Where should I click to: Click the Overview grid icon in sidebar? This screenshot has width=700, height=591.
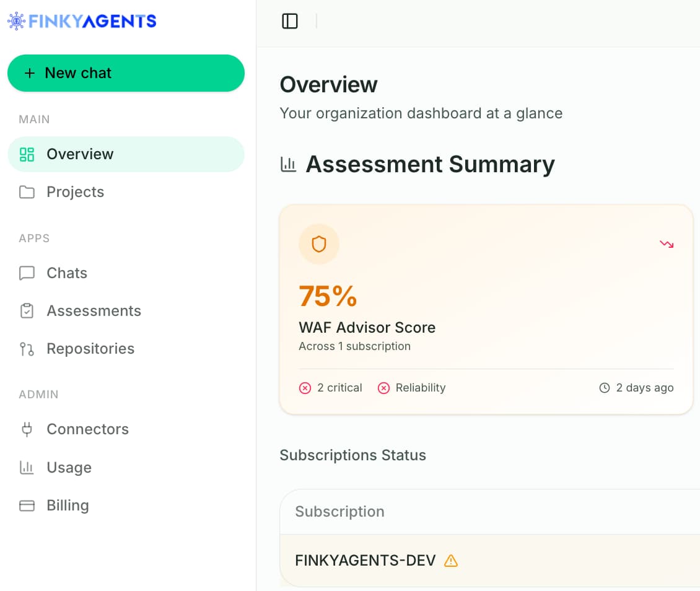click(x=27, y=154)
